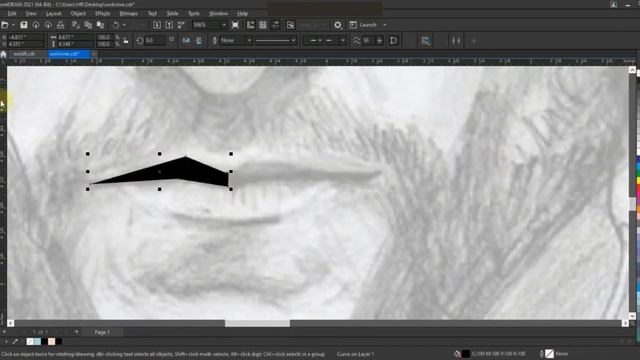Open the Tools menu
The width and height of the screenshot is (640, 360).
pyautogui.click(x=194, y=13)
